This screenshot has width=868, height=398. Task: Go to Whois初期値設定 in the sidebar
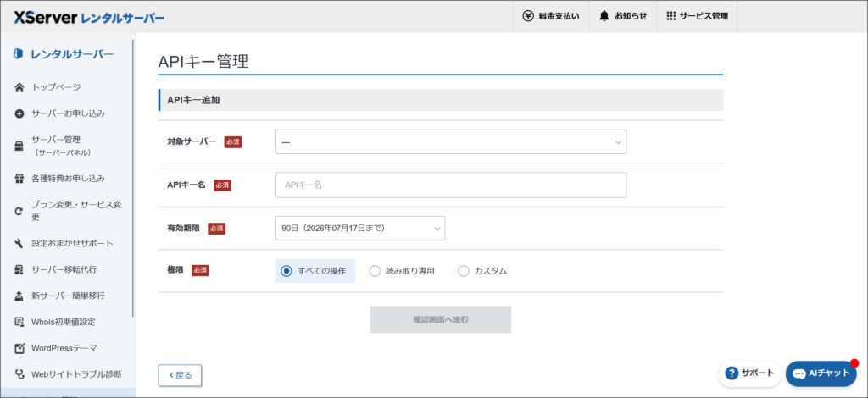(x=64, y=322)
